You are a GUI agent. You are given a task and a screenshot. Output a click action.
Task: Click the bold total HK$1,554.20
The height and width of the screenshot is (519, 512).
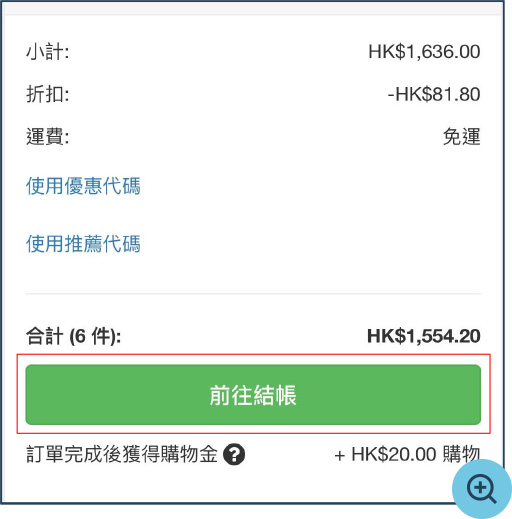pyautogui.click(x=424, y=336)
